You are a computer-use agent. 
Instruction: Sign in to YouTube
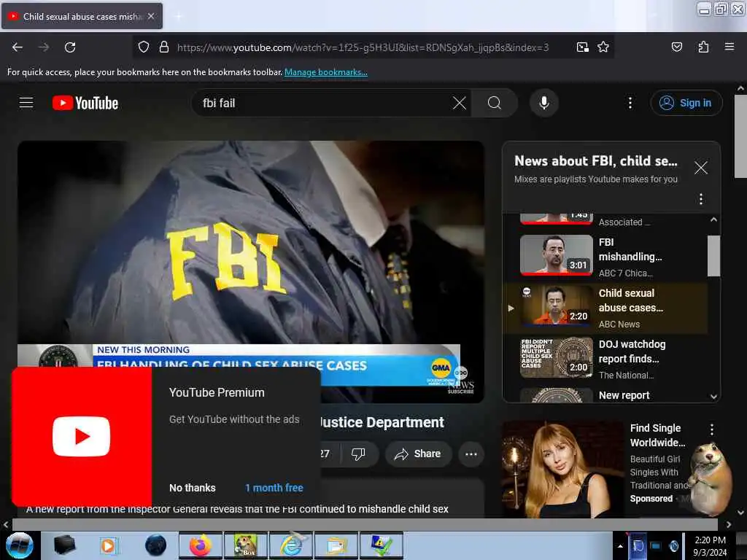click(686, 103)
